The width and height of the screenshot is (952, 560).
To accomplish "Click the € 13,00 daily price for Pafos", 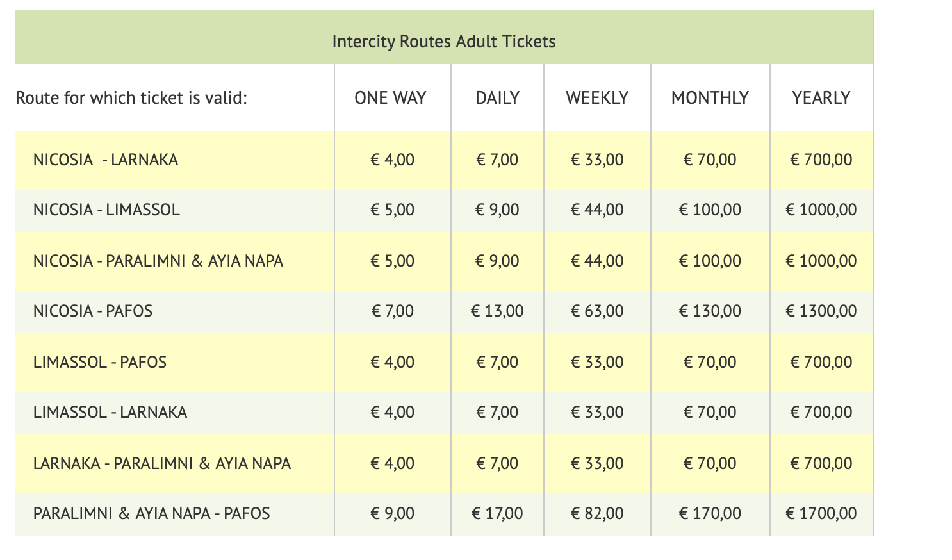I will tap(497, 311).
